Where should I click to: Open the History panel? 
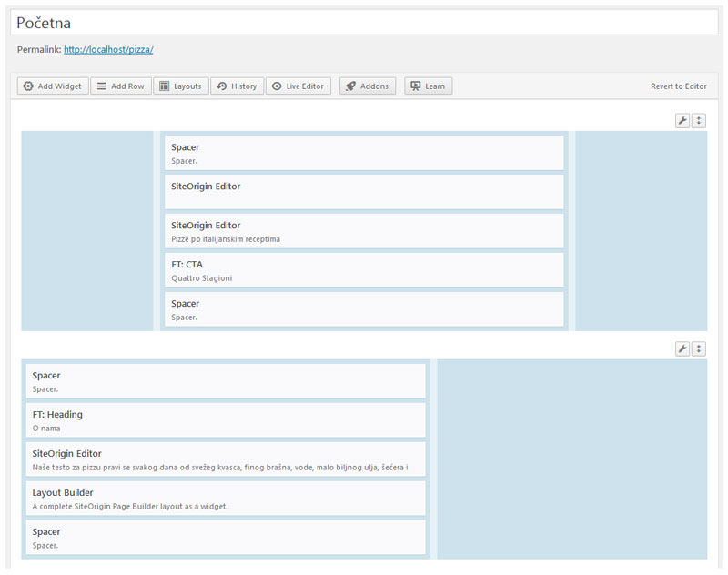238,86
